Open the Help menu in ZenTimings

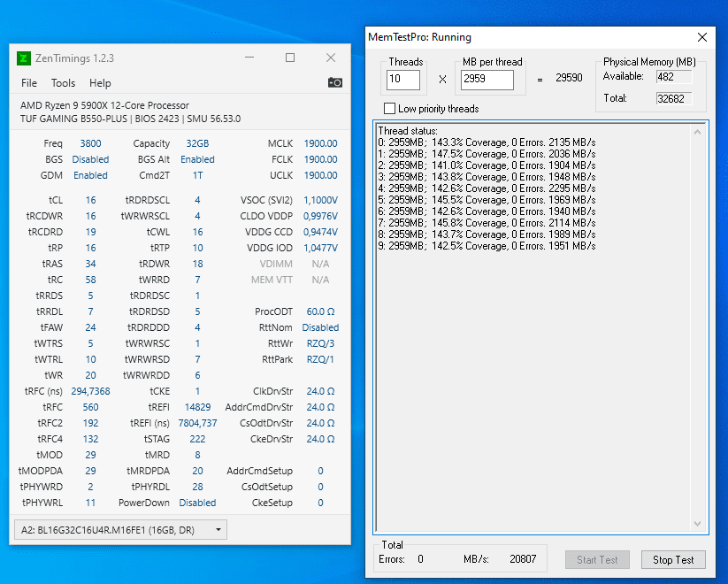(100, 83)
